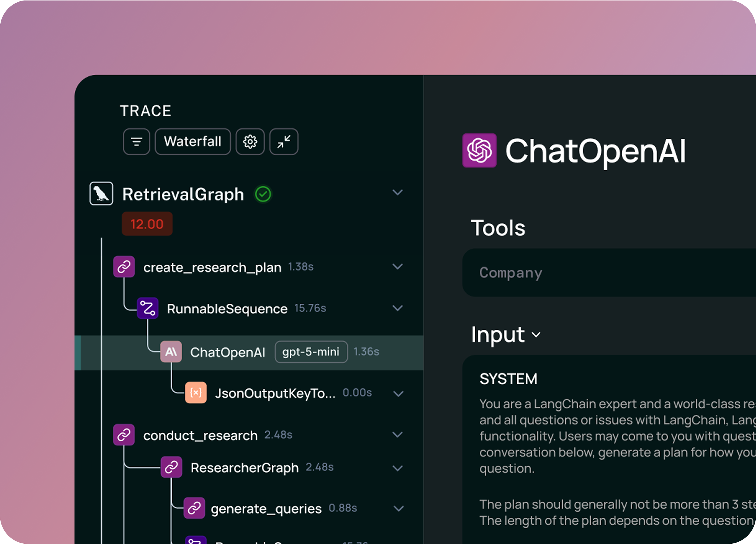Click the ResearcherGraph chain link icon

pyautogui.click(x=171, y=467)
